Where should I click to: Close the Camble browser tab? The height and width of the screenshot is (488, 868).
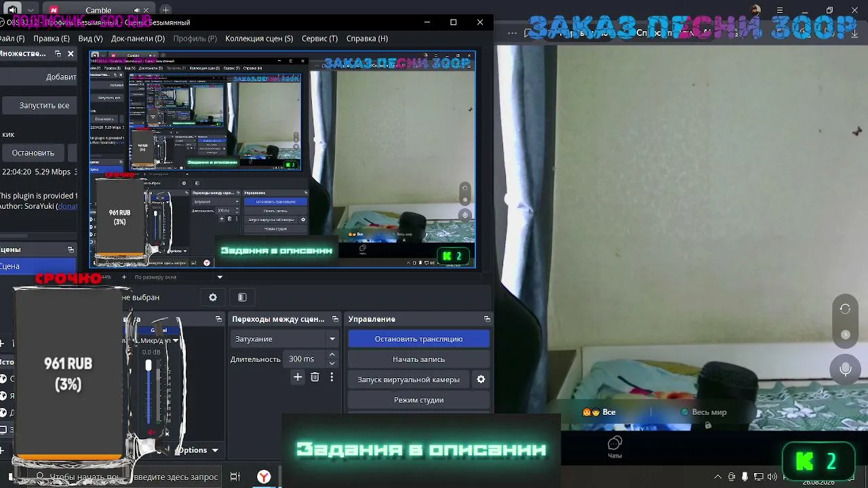[146, 10]
